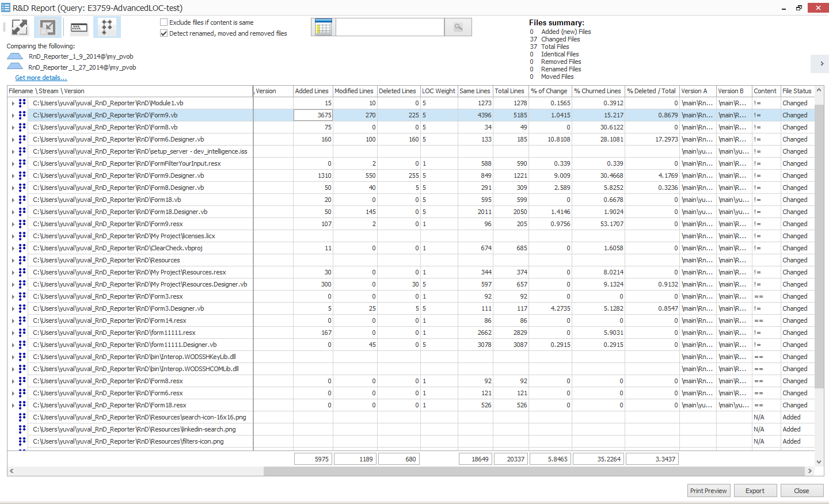
Task: Click the table grid icon beside the search box
Action: pyautogui.click(x=324, y=27)
